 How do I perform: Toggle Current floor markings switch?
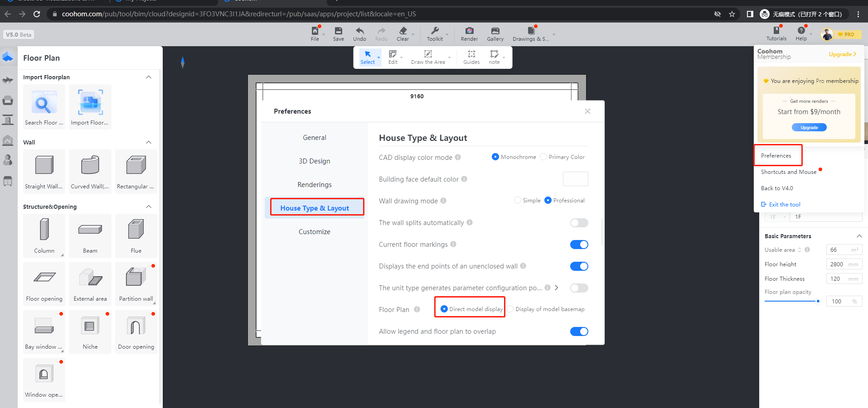[579, 245]
